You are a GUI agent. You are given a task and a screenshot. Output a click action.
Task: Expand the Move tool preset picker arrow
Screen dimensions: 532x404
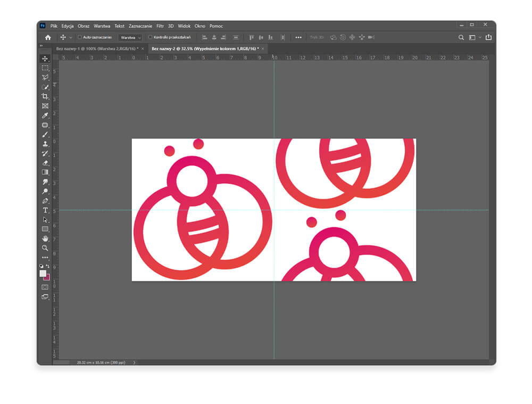(71, 38)
